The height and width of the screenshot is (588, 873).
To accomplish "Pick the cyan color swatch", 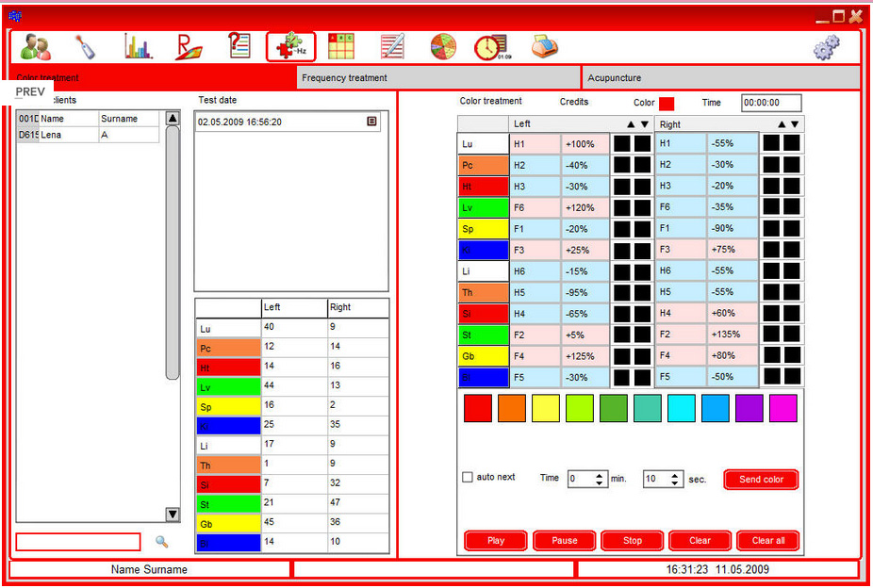I will click(x=682, y=408).
